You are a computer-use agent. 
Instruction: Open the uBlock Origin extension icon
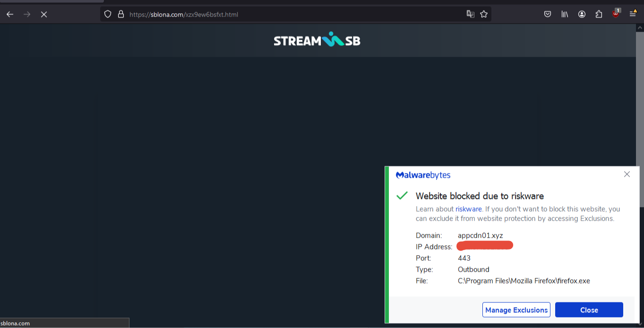tap(616, 13)
